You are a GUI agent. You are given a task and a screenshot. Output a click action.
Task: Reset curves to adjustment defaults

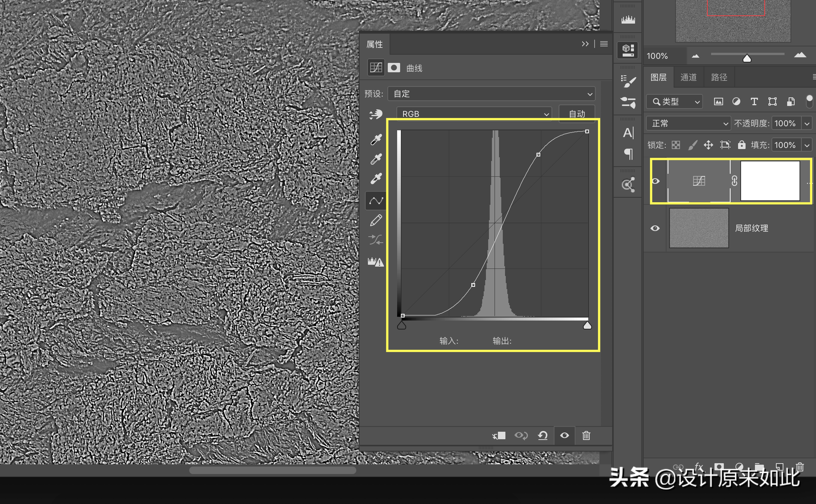coord(543,435)
